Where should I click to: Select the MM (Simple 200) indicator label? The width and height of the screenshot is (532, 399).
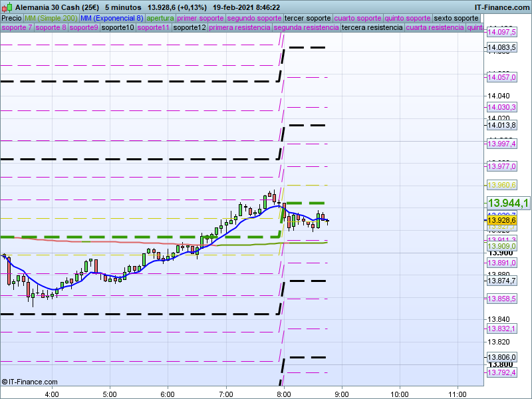coord(51,19)
